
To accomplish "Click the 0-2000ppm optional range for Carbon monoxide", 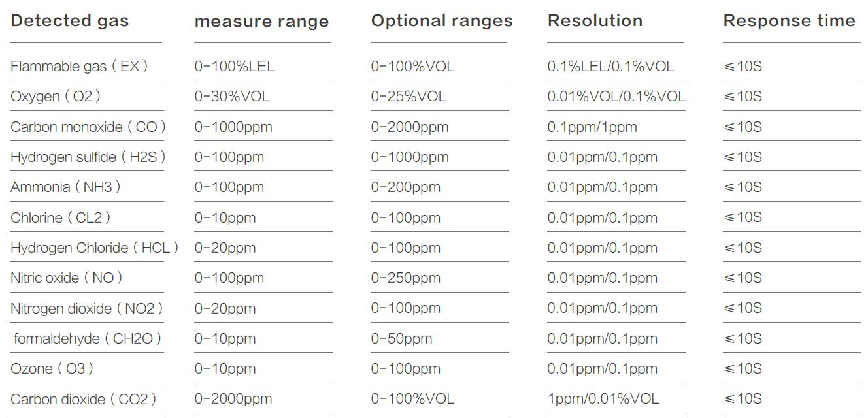I will (410, 127).
